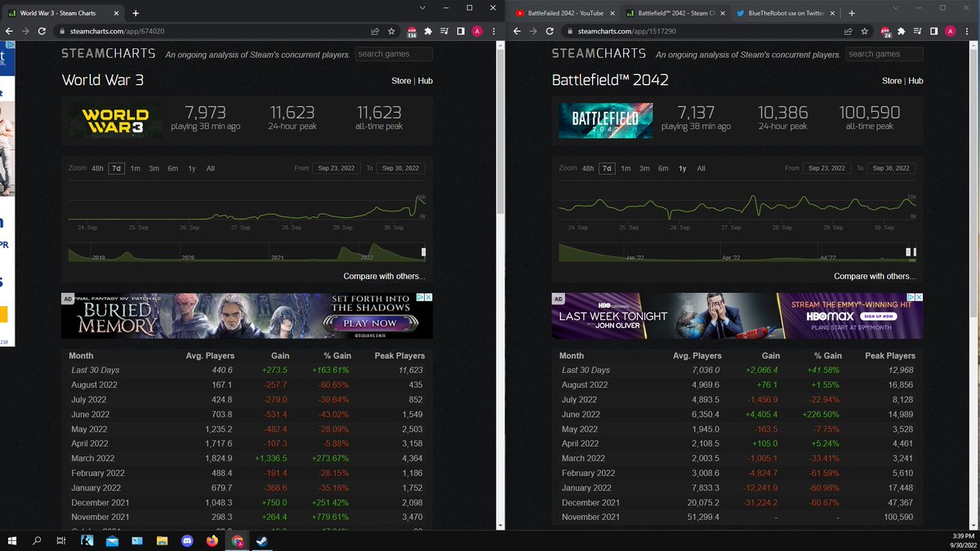Set Battlefield 2042 chart zoom to 1y
Image resolution: width=980 pixels, height=551 pixels.
(x=682, y=168)
